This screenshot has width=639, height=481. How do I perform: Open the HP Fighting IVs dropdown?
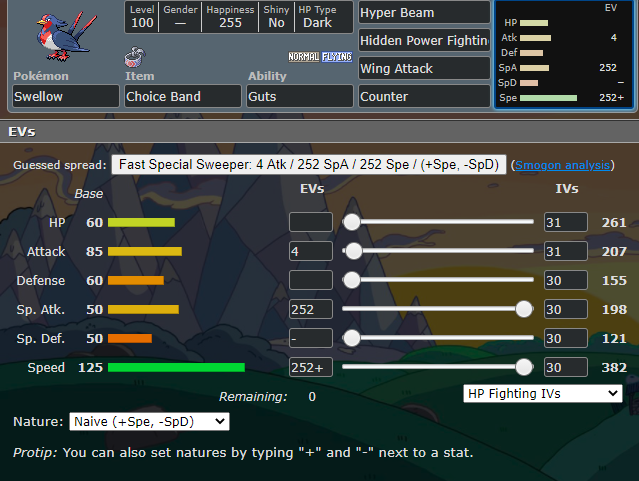click(543, 394)
